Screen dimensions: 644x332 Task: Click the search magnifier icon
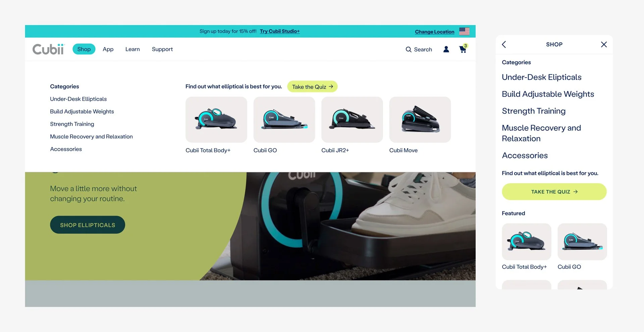(409, 50)
